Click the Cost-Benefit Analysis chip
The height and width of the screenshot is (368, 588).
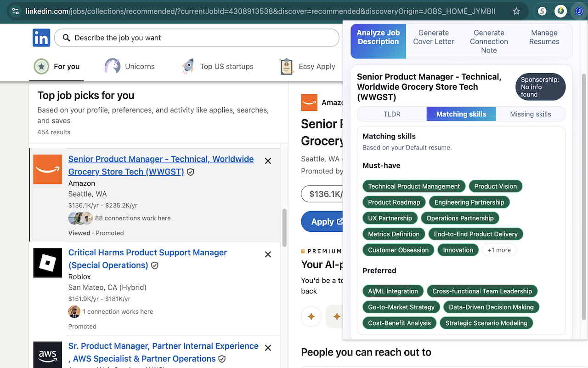click(x=400, y=323)
